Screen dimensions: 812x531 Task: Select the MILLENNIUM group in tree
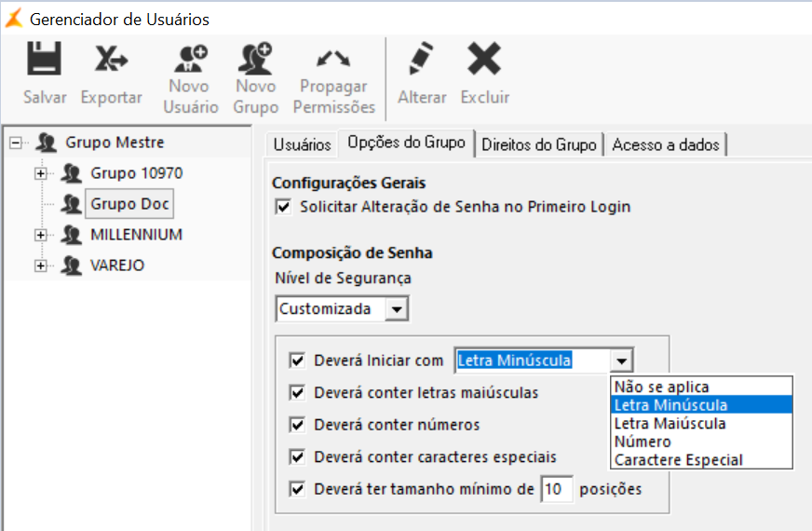coord(136,235)
